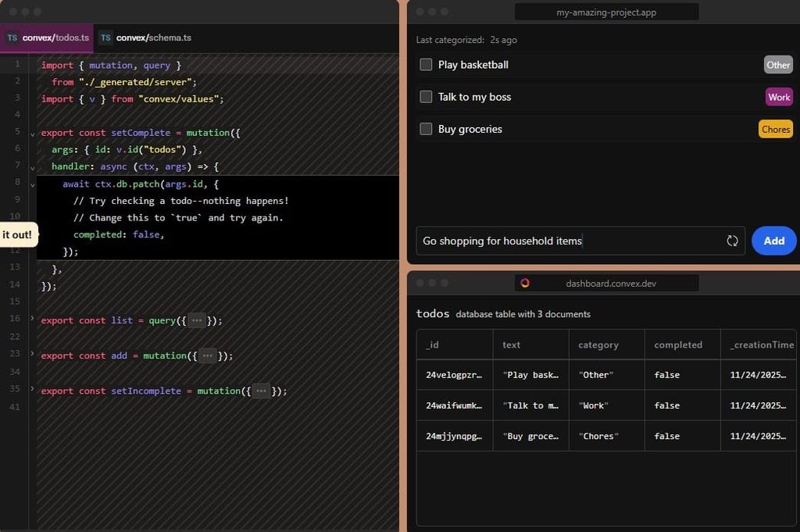Click the Convex logo icon in dashboard address bar
This screenshot has height=532, width=800.
pos(525,283)
